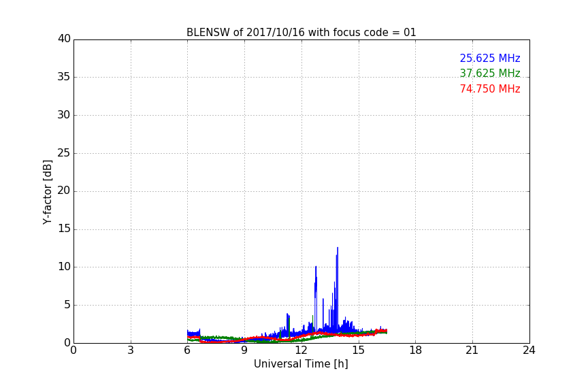Image resolution: width=588 pixels, height=392 pixels.
Task: Click the Y-factor [dB] axis label
Action: coord(47,192)
